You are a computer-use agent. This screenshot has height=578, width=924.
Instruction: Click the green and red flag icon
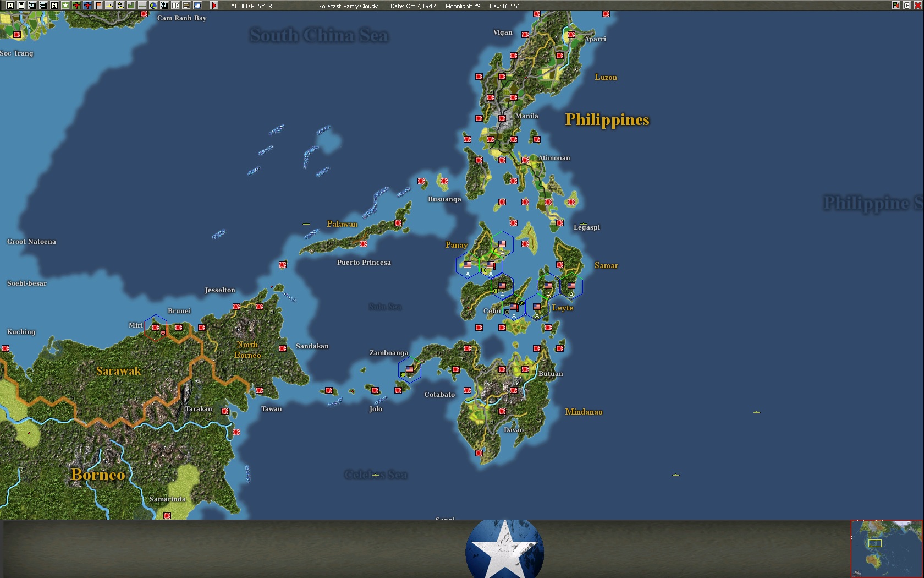[896, 6]
